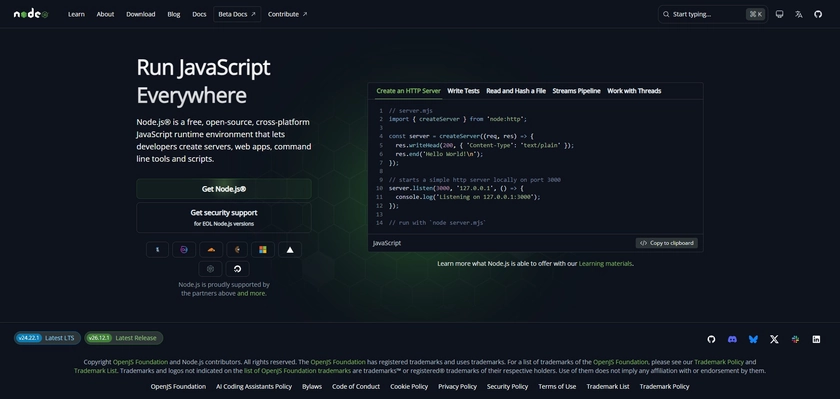Open the GitHub icon in the footer
This screenshot has width=840, height=399.
point(711,339)
